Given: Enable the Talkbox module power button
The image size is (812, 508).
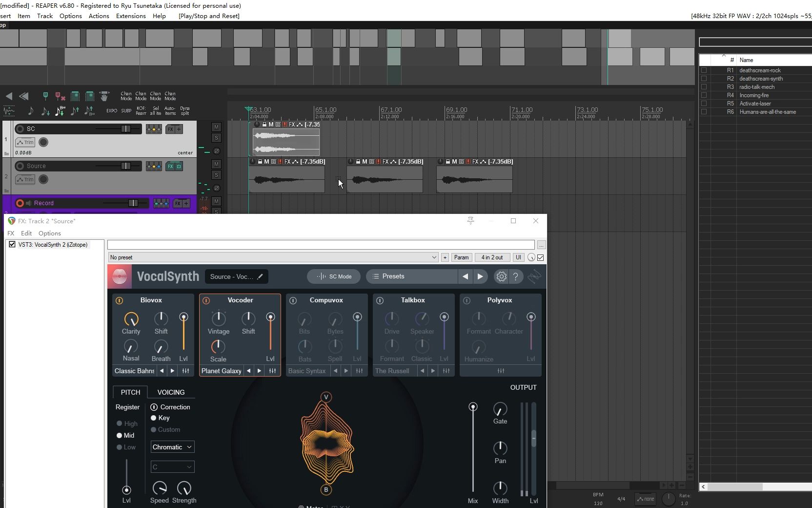Looking at the screenshot, I should 380,300.
